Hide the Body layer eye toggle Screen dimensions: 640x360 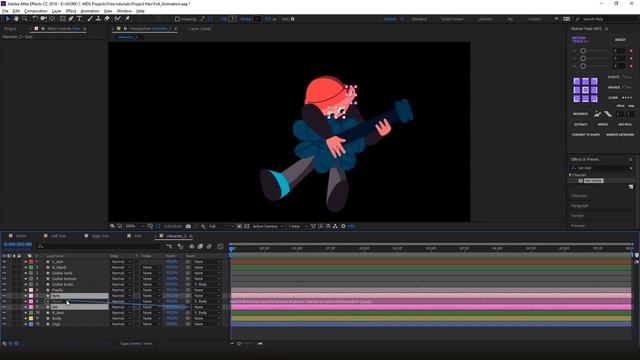[x=4, y=318]
